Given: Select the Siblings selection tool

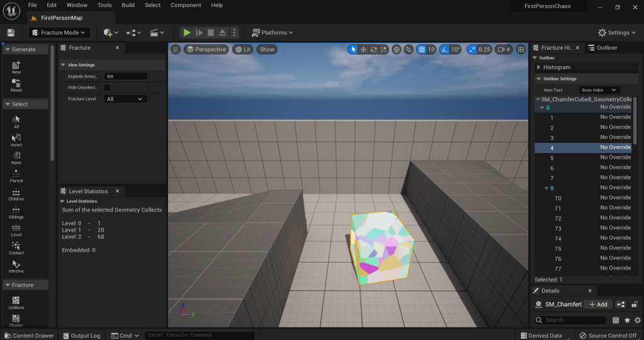Looking at the screenshot, I should 16,212.
